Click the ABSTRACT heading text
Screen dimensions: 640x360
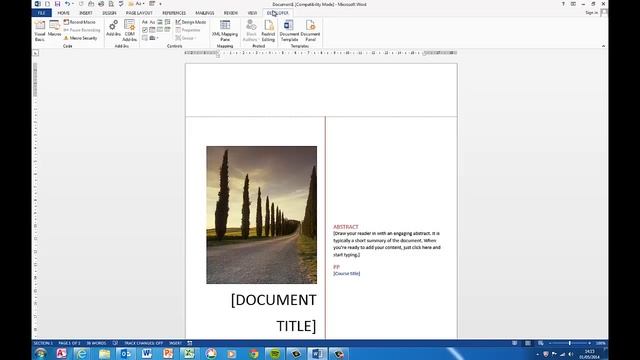coord(346,227)
